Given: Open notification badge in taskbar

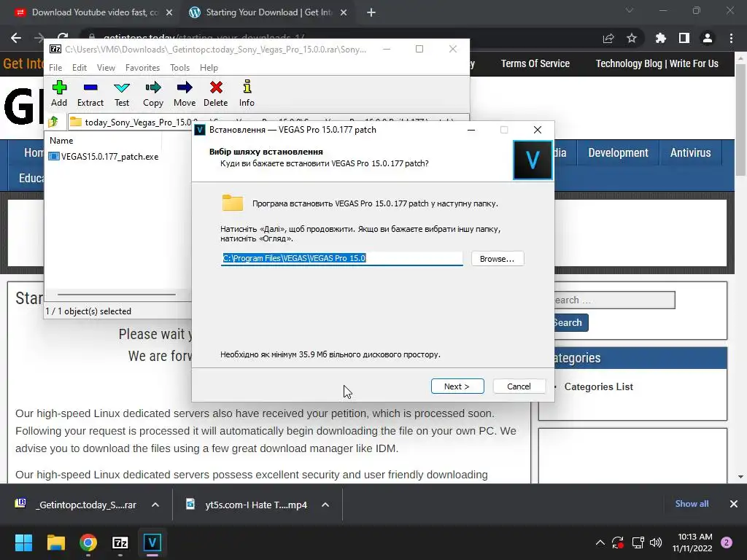Looking at the screenshot, I should point(727,542).
